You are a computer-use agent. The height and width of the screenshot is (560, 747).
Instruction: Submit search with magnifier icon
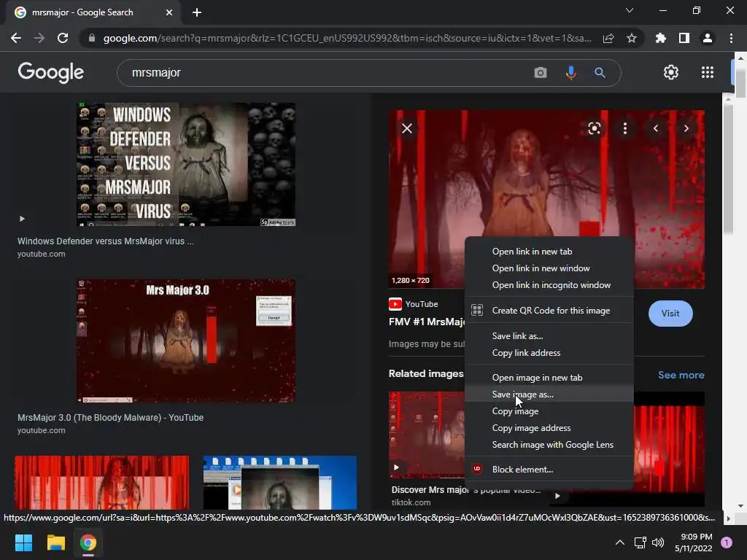pos(600,72)
